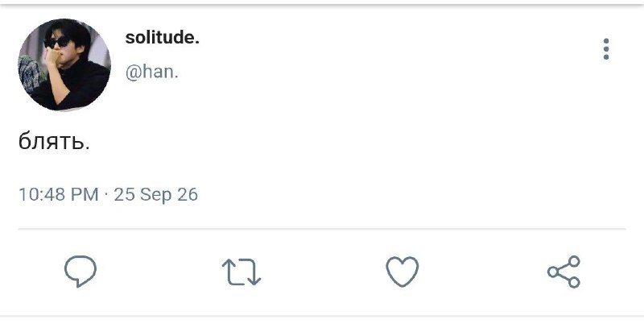Open the solitude. display name profile
Image resolution: width=644 pixels, height=328 pixels.
[163, 38]
